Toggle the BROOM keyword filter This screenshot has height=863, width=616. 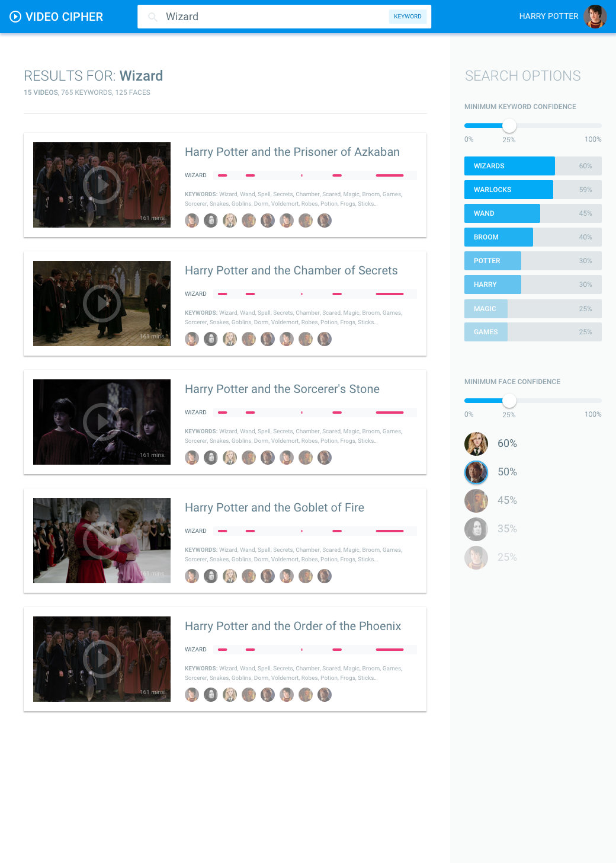[x=533, y=237]
